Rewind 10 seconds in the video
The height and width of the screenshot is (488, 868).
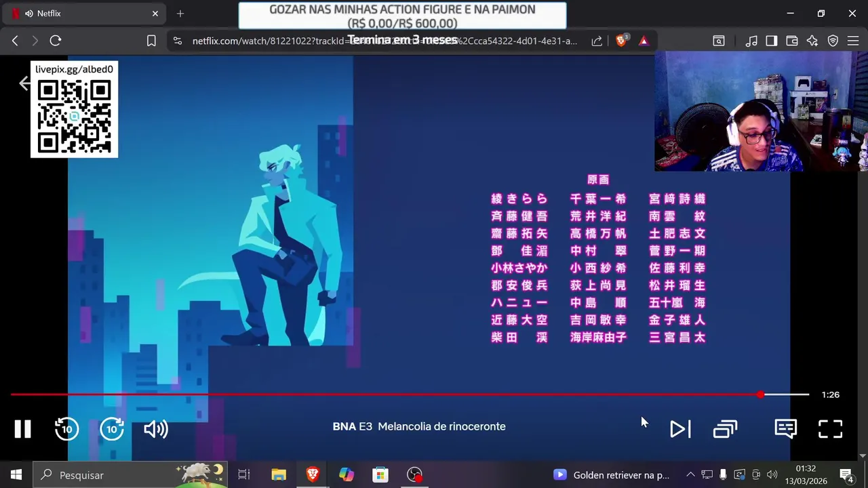pyautogui.click(x=66, y=429)
